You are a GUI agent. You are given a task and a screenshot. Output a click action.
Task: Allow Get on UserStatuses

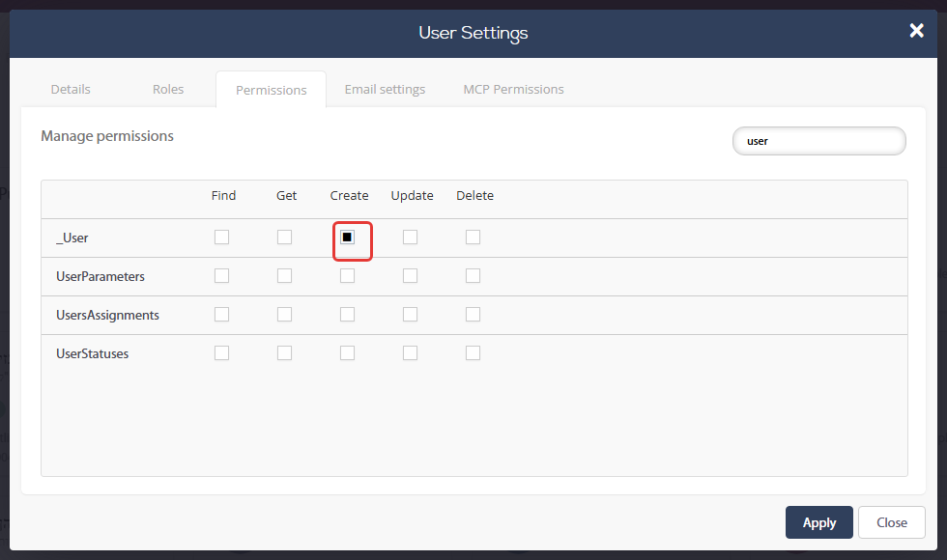point(284,353)
